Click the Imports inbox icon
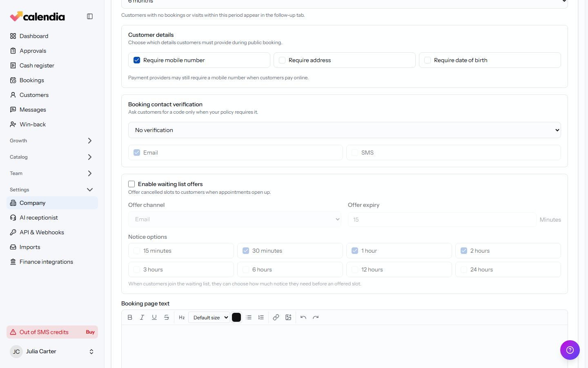The width and height of the screenshot is (588, 368). 13,247
